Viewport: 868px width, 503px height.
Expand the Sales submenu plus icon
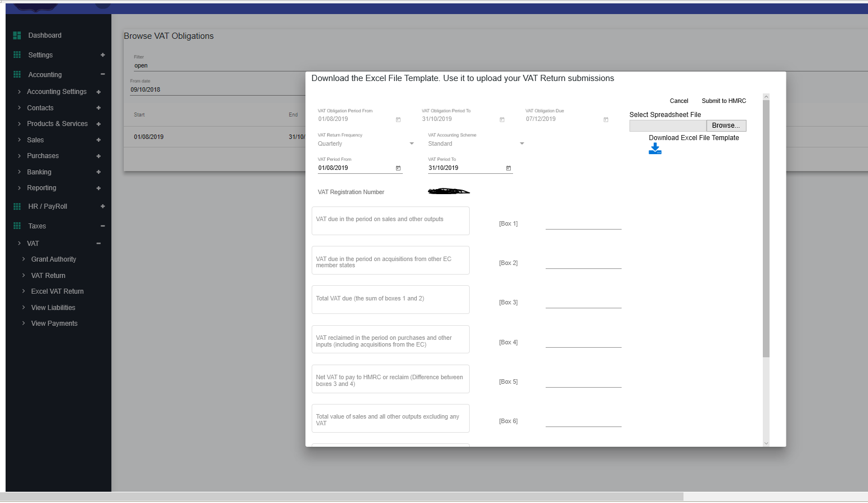point(98,140)
